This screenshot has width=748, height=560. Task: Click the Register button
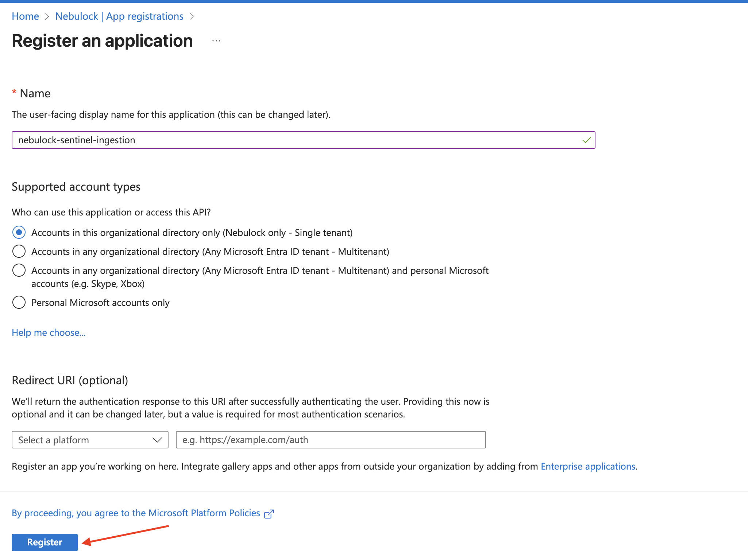click(x=45, y=542)
